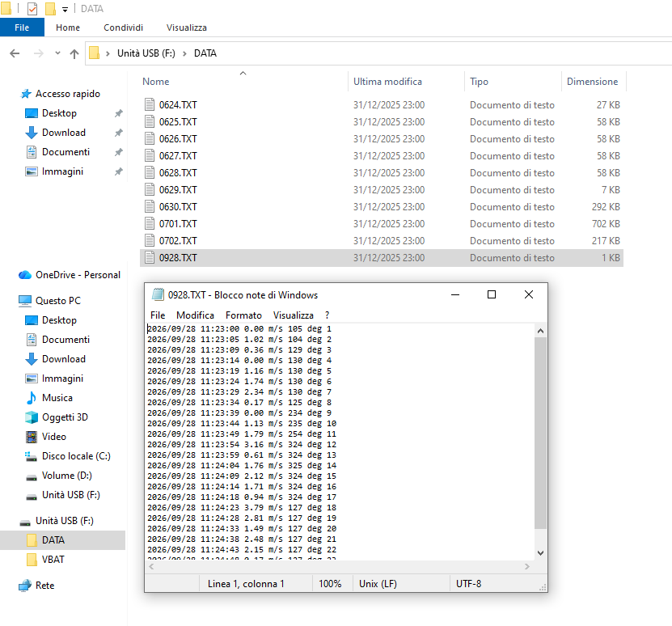Unpin Desktop from Accesso rapido pin
Viewport: 672px width, 626px height.
[x=119, y=113]
